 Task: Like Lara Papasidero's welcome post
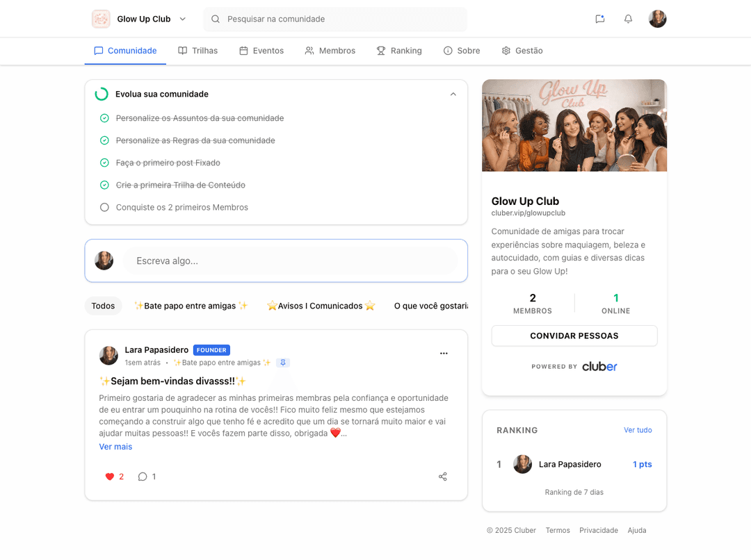click(109, 477)
